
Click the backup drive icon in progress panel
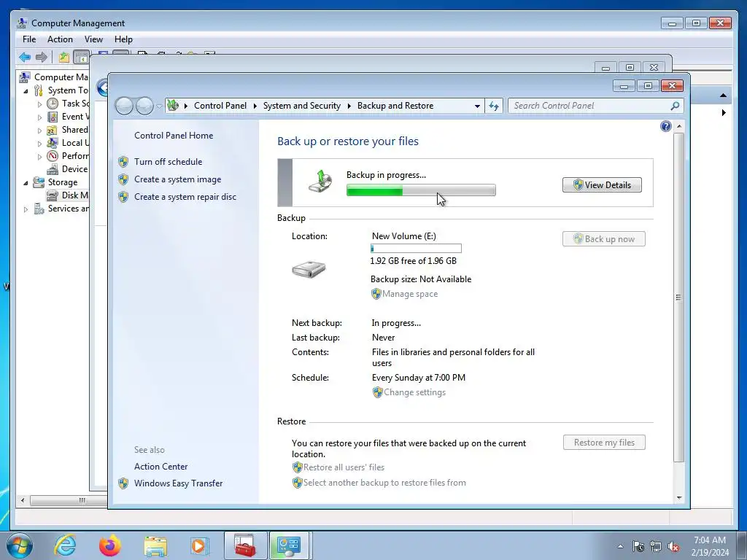pos(320,182)
